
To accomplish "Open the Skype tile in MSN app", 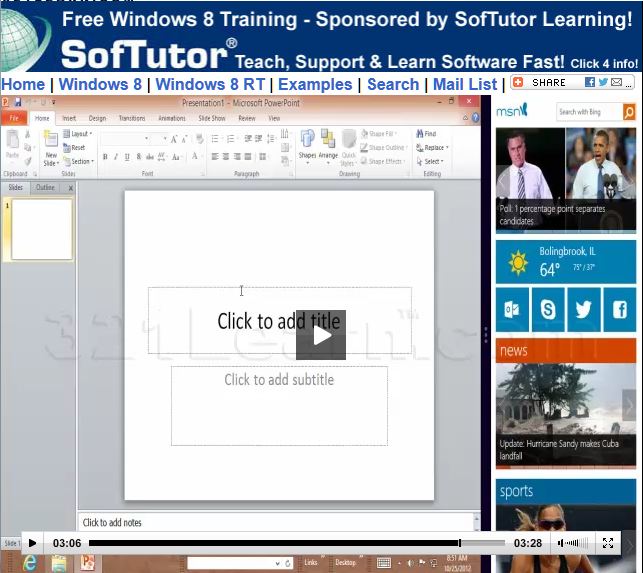I will [x=548, y=309].
